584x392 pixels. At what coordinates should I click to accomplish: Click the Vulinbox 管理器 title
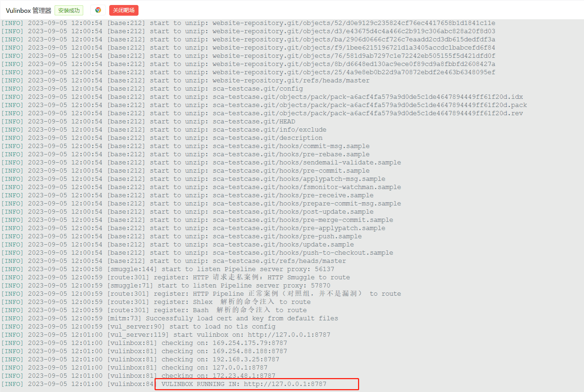[x=29, y=11]
